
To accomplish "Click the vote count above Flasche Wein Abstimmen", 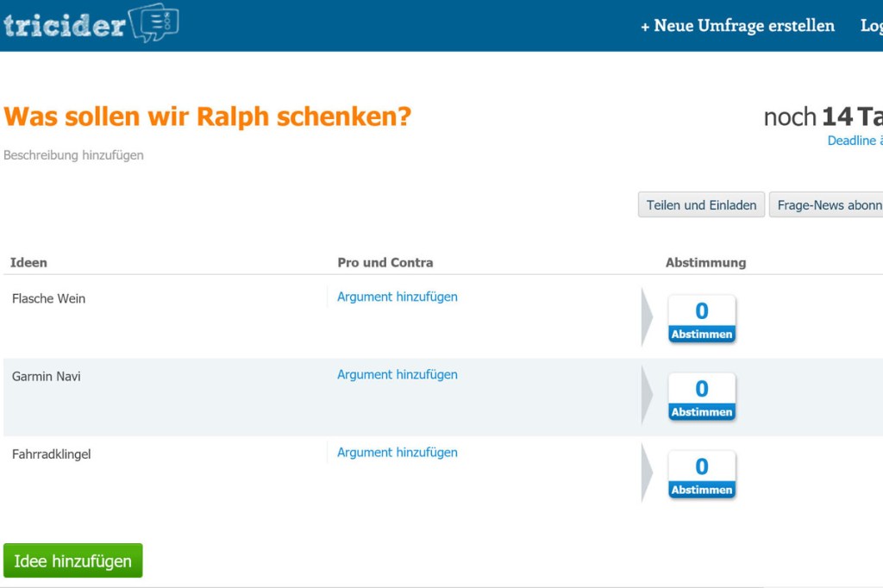I will 702,311.
